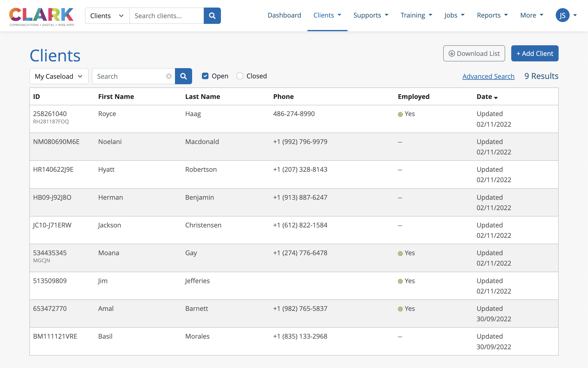The image size is (588, 368).
Task: Open the My Caseload dropdown
Action: click(59, 76)
